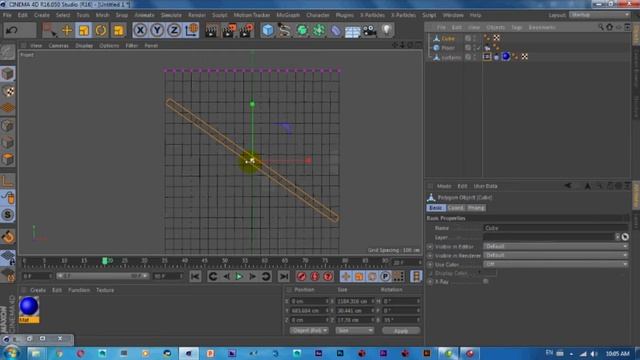Open Use Color dropdown
This screenshot has height=360, width=640.
point(556,264)
